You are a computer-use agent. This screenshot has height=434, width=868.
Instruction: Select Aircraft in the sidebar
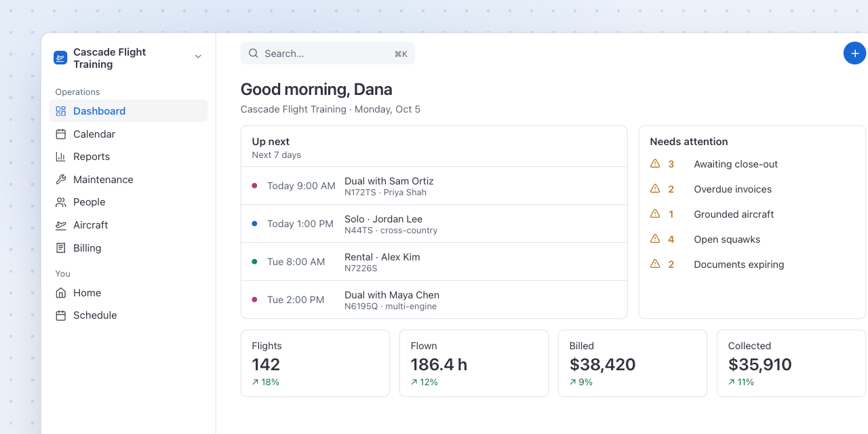tap(128, 225)
